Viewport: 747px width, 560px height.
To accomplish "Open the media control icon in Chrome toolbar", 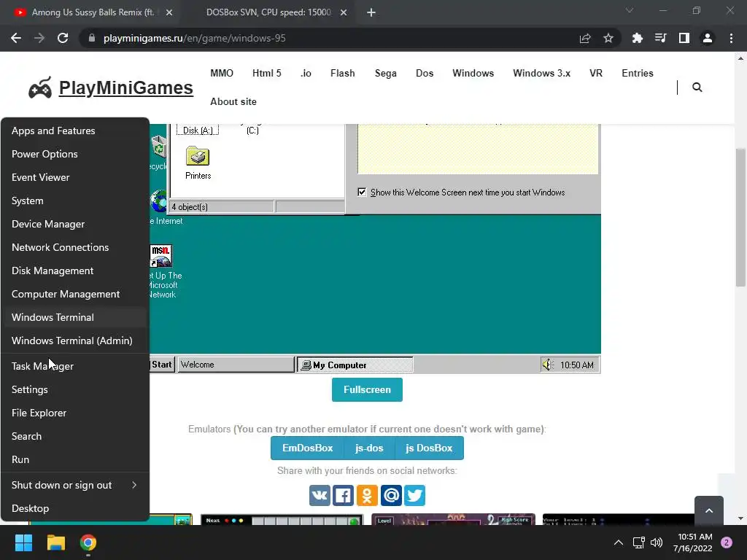I will click(660, 38).
